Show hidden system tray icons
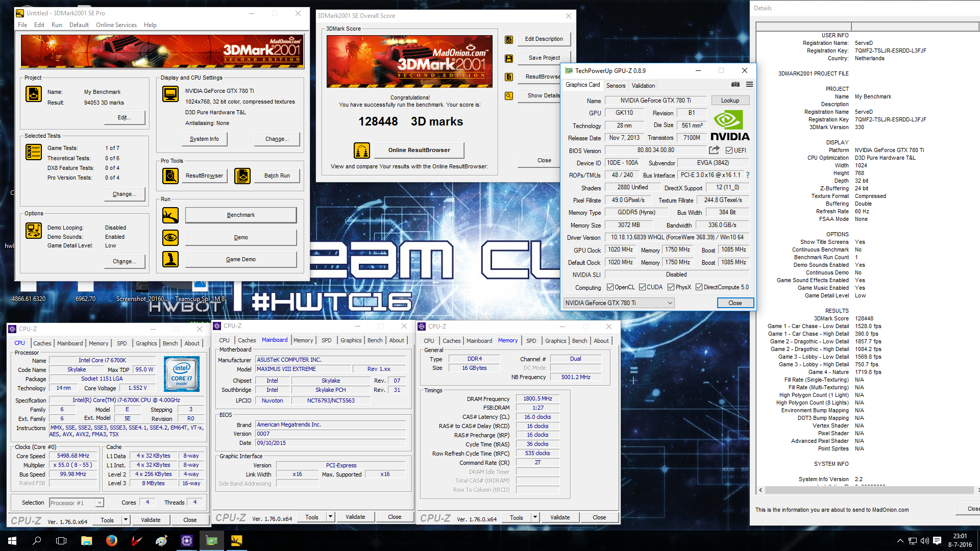Viewport: 980px width, 551px height. tap(900, 540)
